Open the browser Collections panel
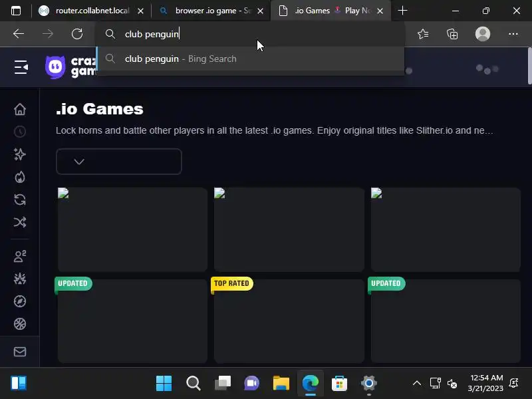 click(x=452, y=34)
